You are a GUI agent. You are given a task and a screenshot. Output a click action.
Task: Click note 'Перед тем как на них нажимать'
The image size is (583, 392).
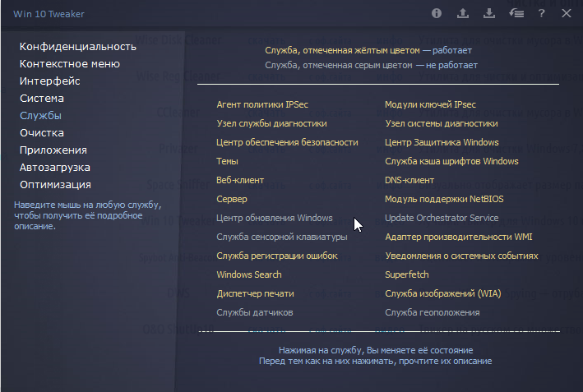pos(327,361)
